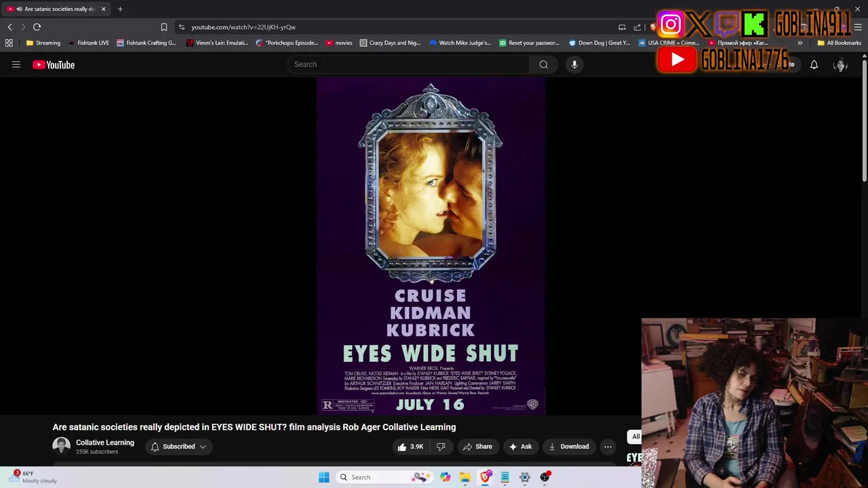The image size is (868, 488).
Task: Open Collative Learning channel name link
Action: [x=105, y=443]
